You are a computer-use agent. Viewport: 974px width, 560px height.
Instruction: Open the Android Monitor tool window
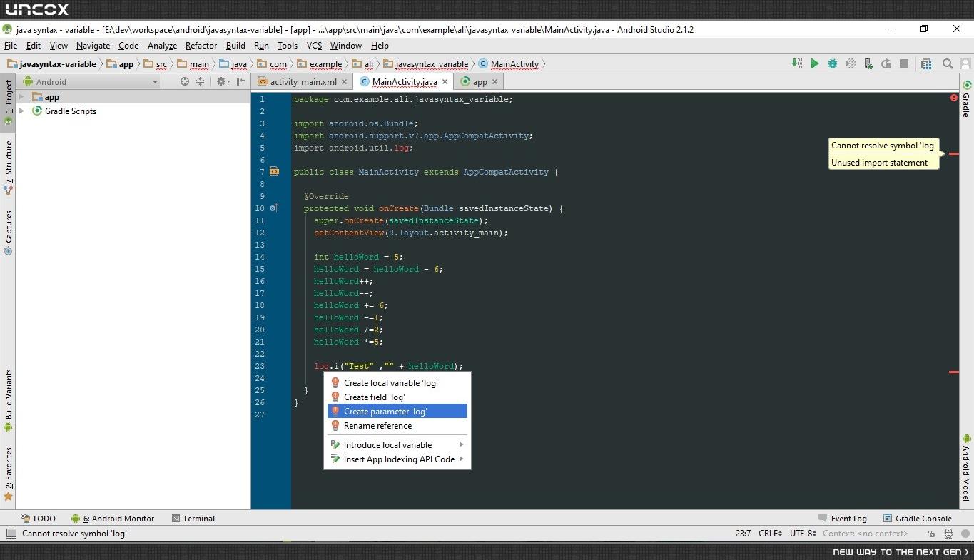113,519
